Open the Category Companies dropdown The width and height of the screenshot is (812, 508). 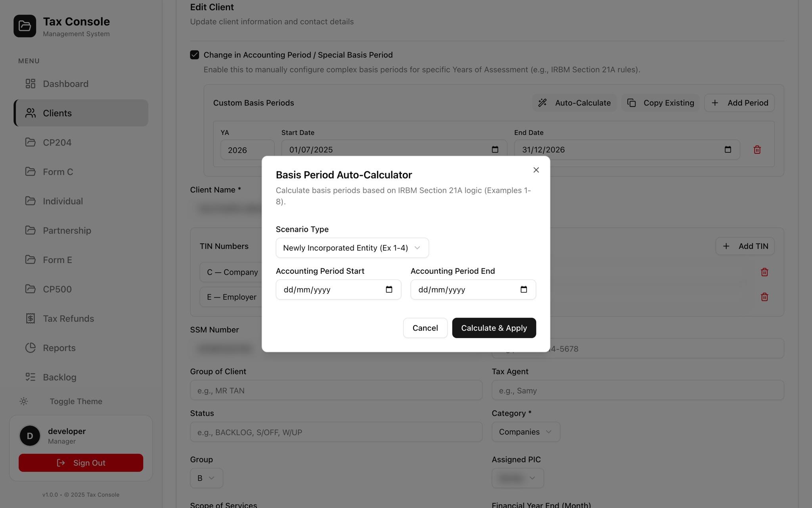(x=526, y=432)
